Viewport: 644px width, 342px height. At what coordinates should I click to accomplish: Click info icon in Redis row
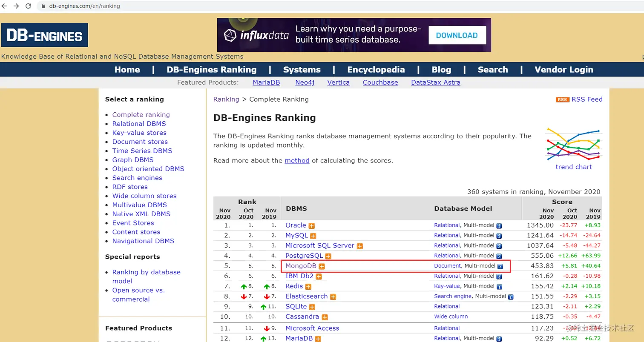tap(499, 287)
